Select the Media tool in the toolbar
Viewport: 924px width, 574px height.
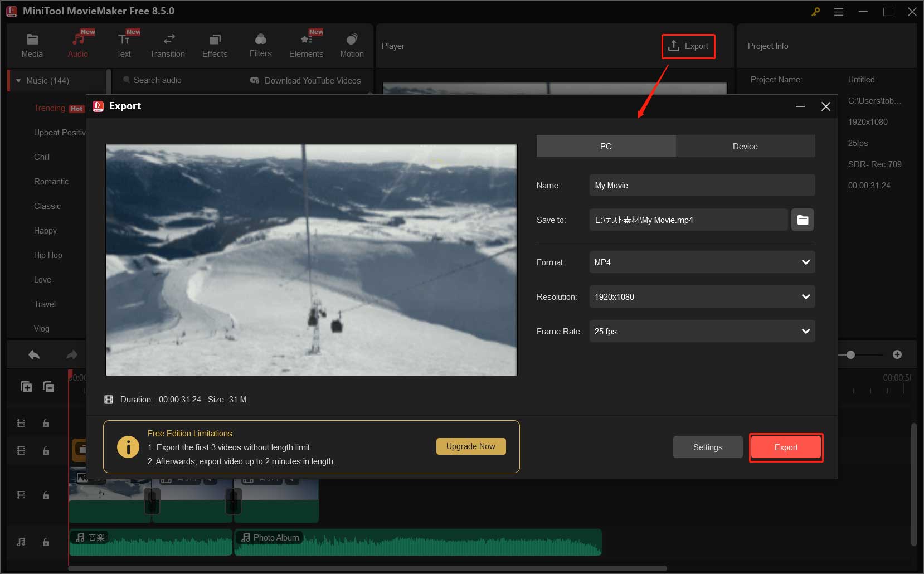pos(32,43)
